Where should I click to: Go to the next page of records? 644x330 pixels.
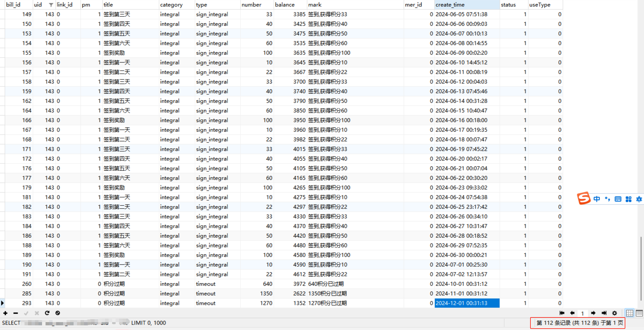[593, 313]
